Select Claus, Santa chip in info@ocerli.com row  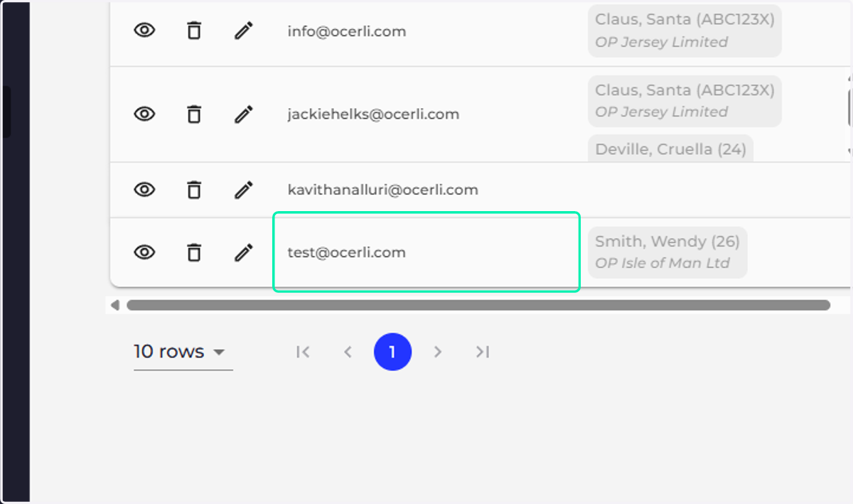click(x=685, y=31)
